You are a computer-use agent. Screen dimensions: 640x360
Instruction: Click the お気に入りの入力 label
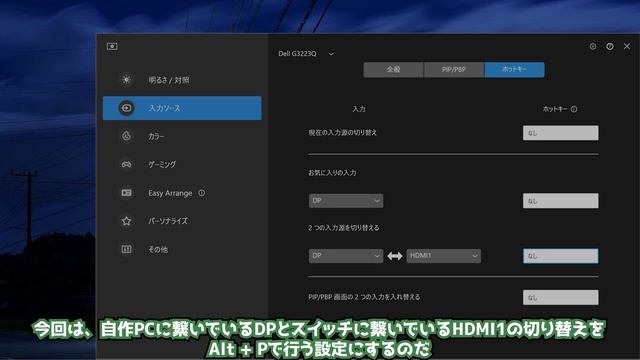[x=332, y=173]
